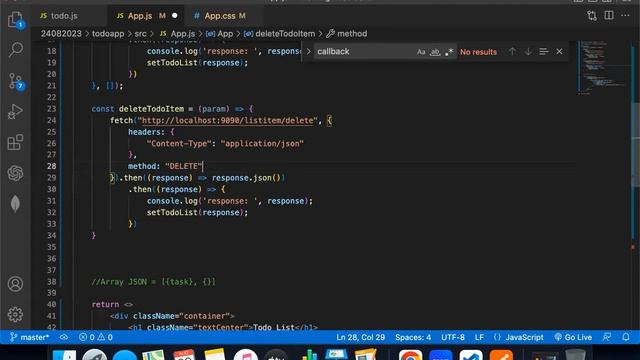Click className="container" on line 41
The height and width of the screenshot is (360, 640).
(x=181, y=316)
